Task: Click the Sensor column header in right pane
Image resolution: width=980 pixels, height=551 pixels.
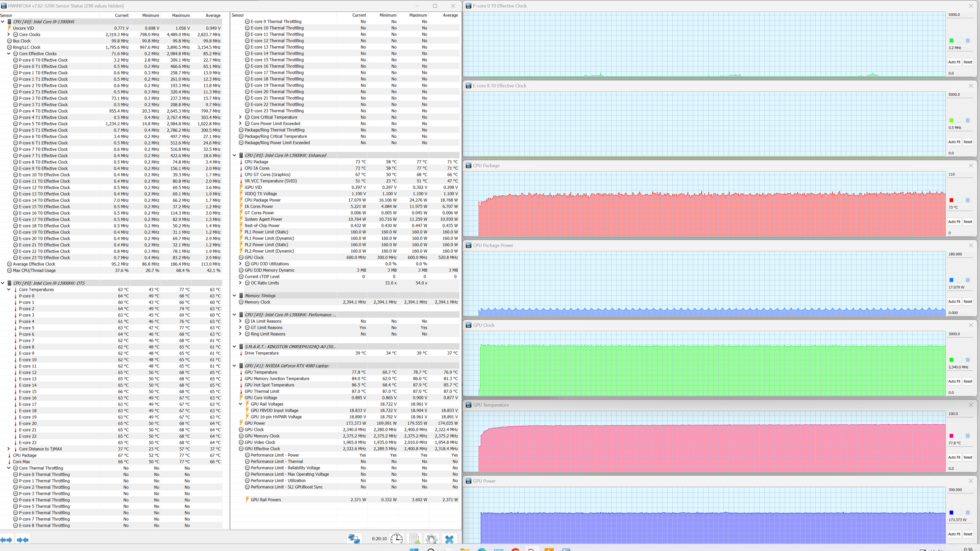Action: [238, 15]
